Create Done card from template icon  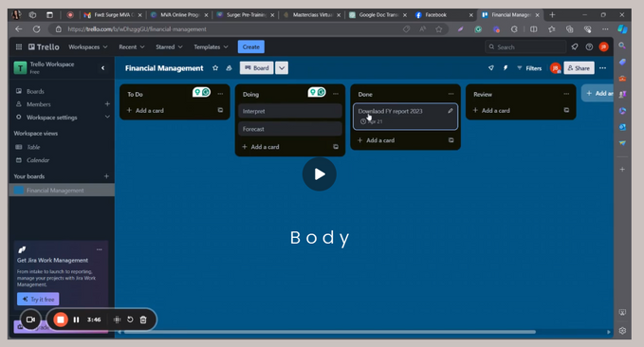click(451, 140)
